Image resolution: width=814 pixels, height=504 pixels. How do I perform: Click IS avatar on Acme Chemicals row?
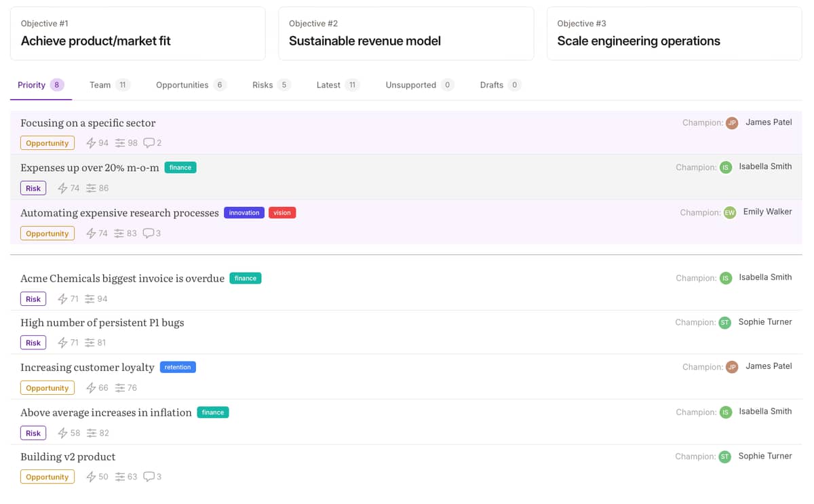[726, 278]
